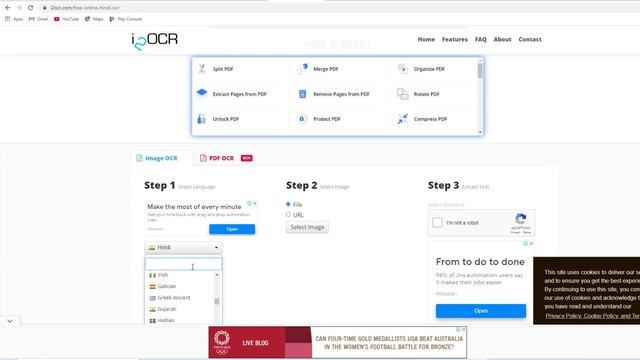Click the browser forward arrow
Screen dimensions: 640x360
click(19, 8)
